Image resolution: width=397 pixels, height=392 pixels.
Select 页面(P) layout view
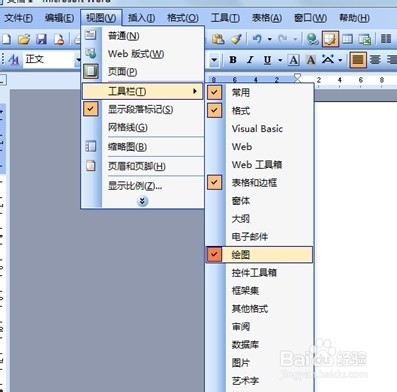pyautogui.click(x=143, y=71)
